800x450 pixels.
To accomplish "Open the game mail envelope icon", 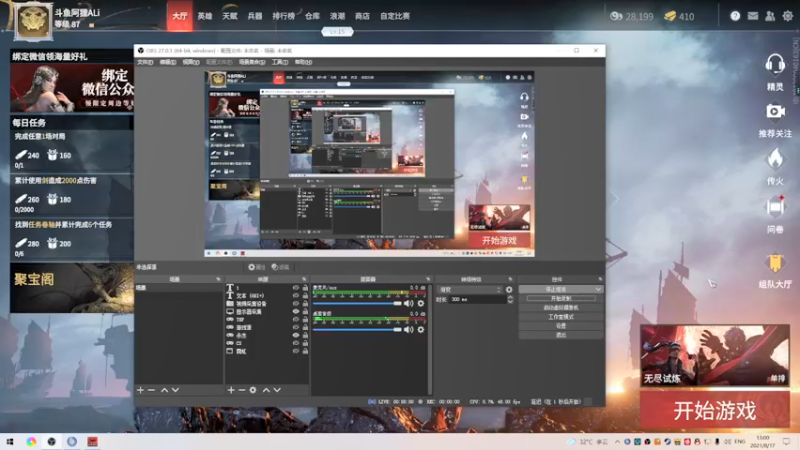I will [753, 16].
